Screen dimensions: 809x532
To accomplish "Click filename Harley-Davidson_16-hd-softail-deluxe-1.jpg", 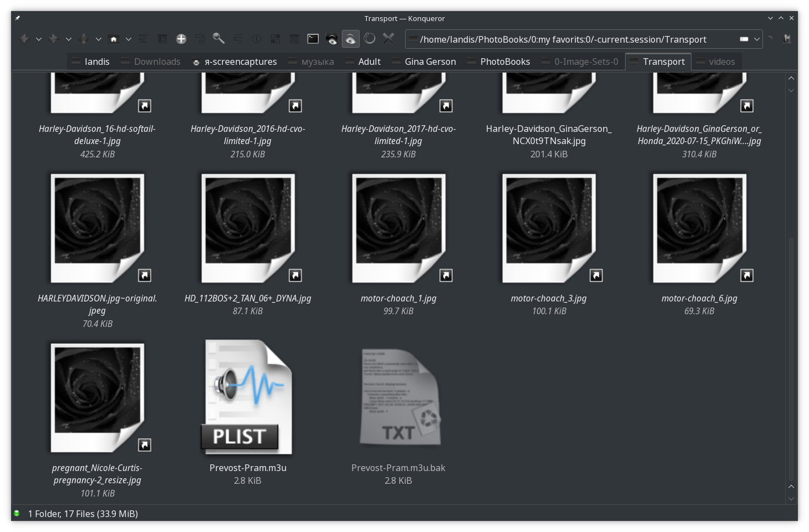I will pos(98,135).
